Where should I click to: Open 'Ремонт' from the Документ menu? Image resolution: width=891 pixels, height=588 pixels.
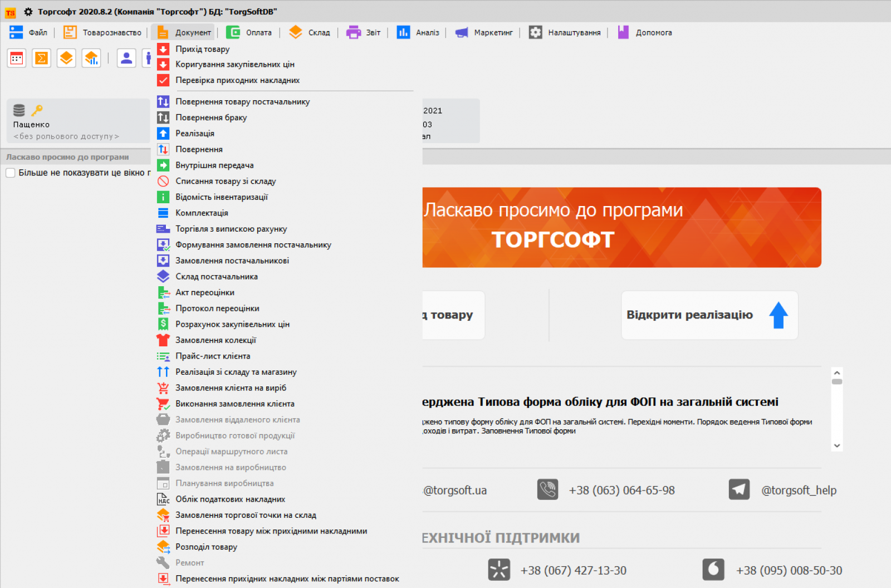[x=189, y=562]
